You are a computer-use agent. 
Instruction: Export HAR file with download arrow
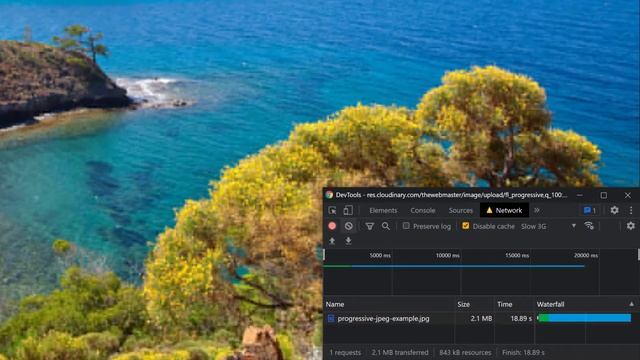[x=348, y=241]
